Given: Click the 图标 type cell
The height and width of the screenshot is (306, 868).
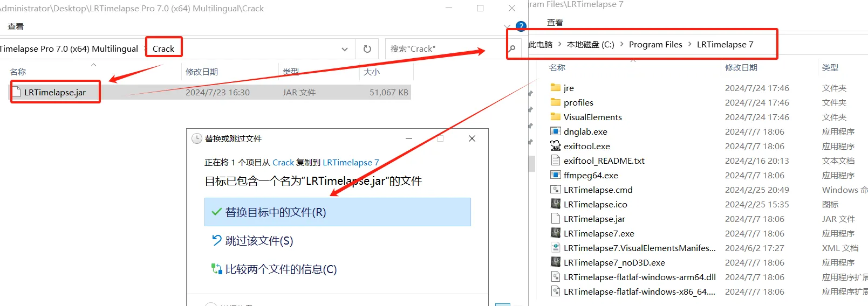Looking at the screenshot, I should click(830, 204).
